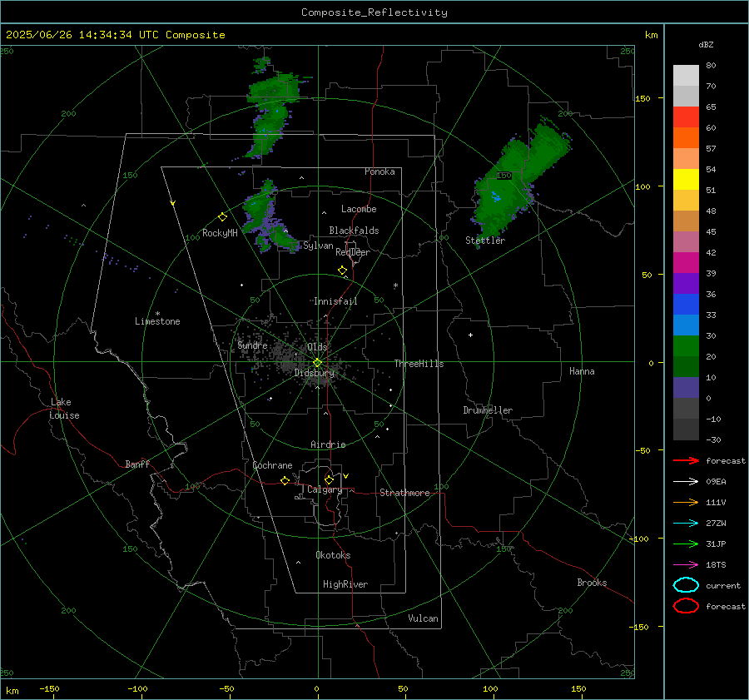749x700 pixels.
Task: Select the Brooks label
Action: [x=592, y=583]
